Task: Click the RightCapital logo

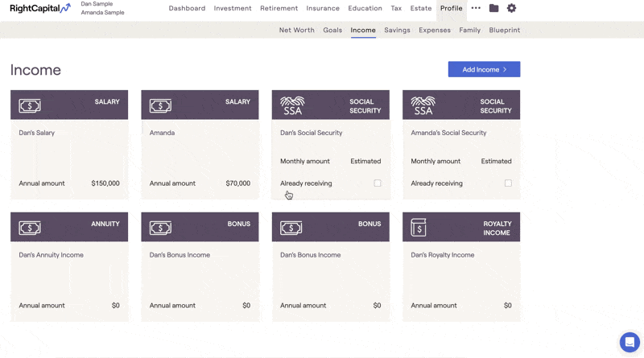Action: tap(39, 8)
